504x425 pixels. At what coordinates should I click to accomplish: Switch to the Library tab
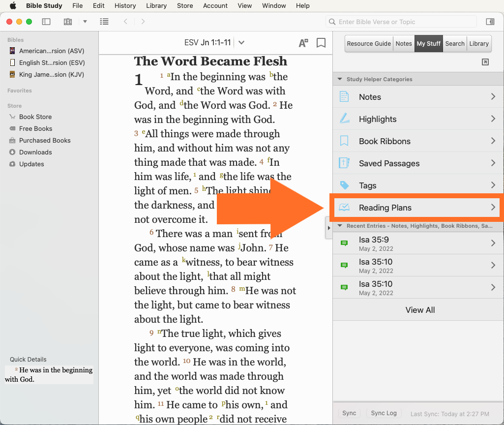479,43
